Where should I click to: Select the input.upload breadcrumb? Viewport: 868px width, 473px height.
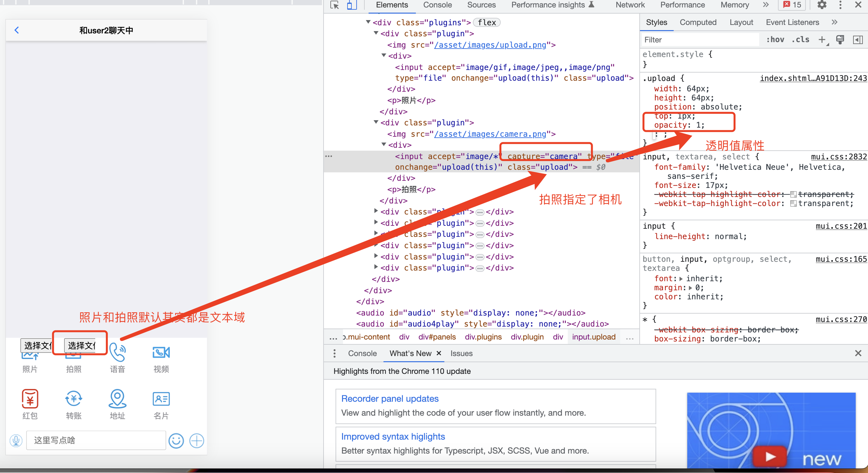coord(594,337)
